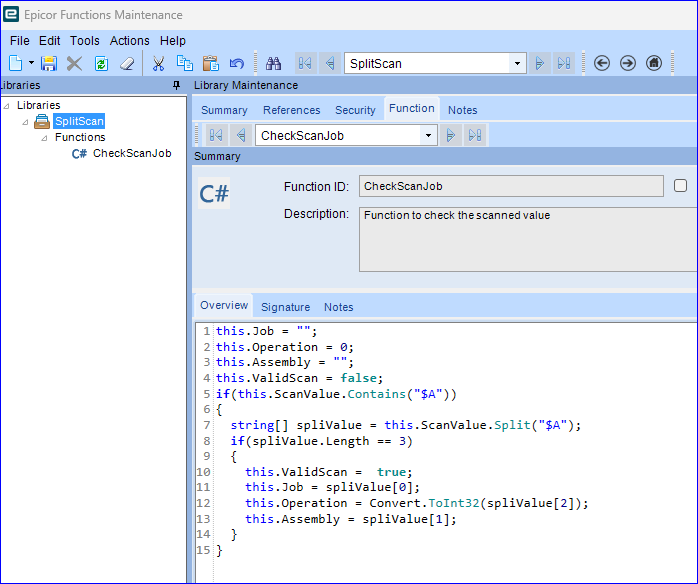Click the Undo arrow icon
Viewport: 698px width, 584px height.
coord(237,63)
